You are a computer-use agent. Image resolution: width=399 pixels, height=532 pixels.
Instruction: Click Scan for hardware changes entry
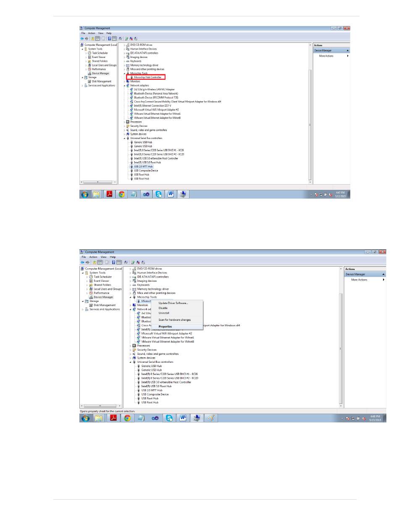point(174,320)
